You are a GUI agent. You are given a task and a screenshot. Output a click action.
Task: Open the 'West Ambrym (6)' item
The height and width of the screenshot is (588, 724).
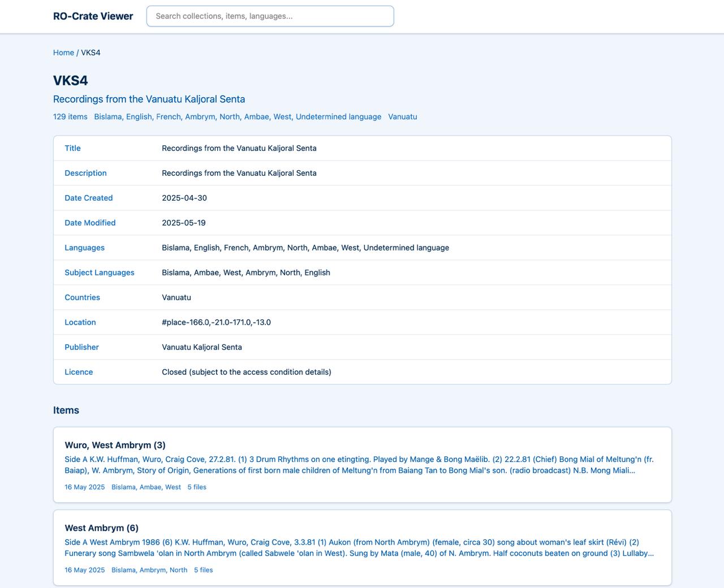tap(101, 528)
